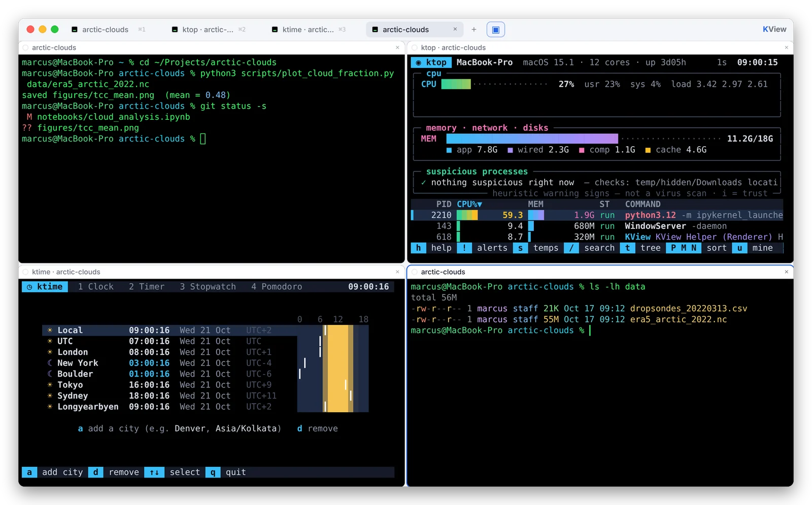Click Boulder moon icon
This screenshot has width=812, height=505.
coord(50,374)
